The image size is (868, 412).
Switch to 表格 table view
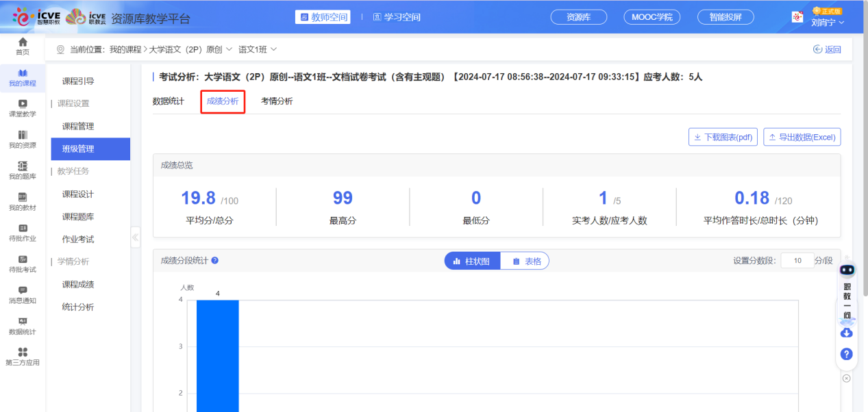click(x=525, y=261)
